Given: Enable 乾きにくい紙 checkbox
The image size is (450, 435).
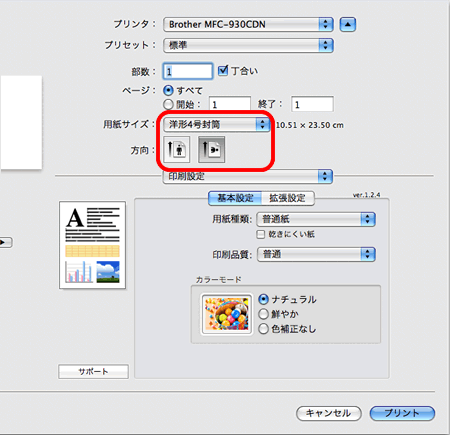Looking at the screenshot, I should tap(261, 234).
